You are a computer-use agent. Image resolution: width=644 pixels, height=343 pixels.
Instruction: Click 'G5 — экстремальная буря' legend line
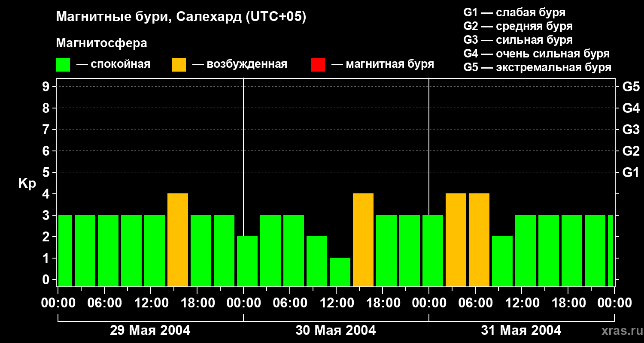pyautogui.click(x=538, y=67)
